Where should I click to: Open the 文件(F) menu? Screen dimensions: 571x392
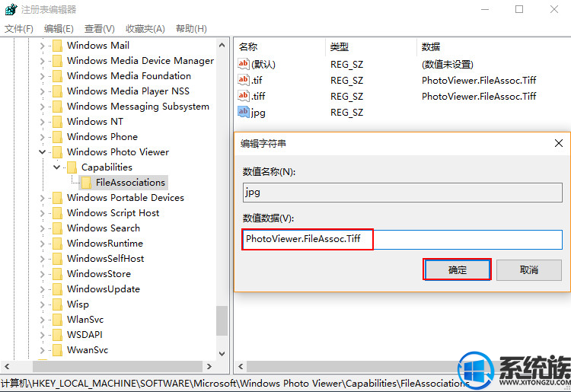click(x=19, y=29)
